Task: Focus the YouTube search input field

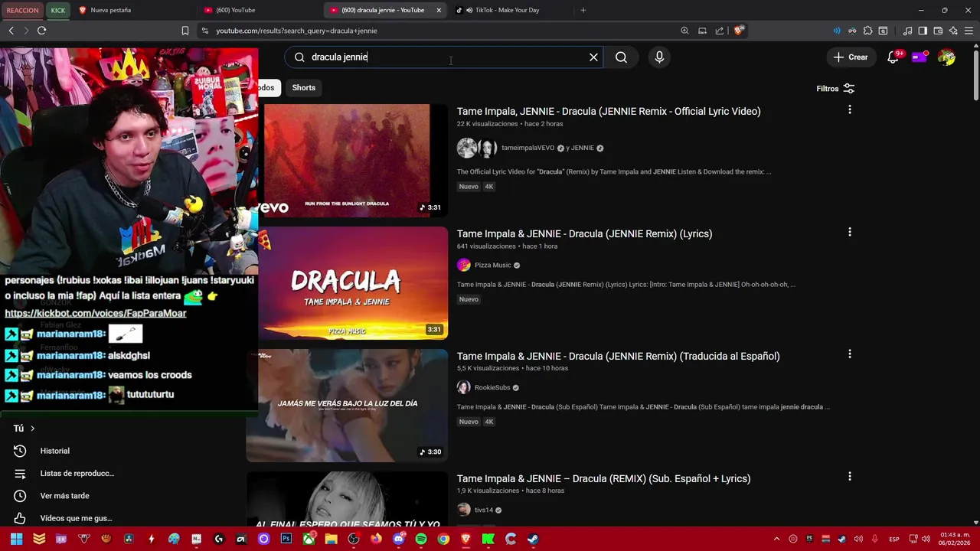Action: (x=446, y=57)
